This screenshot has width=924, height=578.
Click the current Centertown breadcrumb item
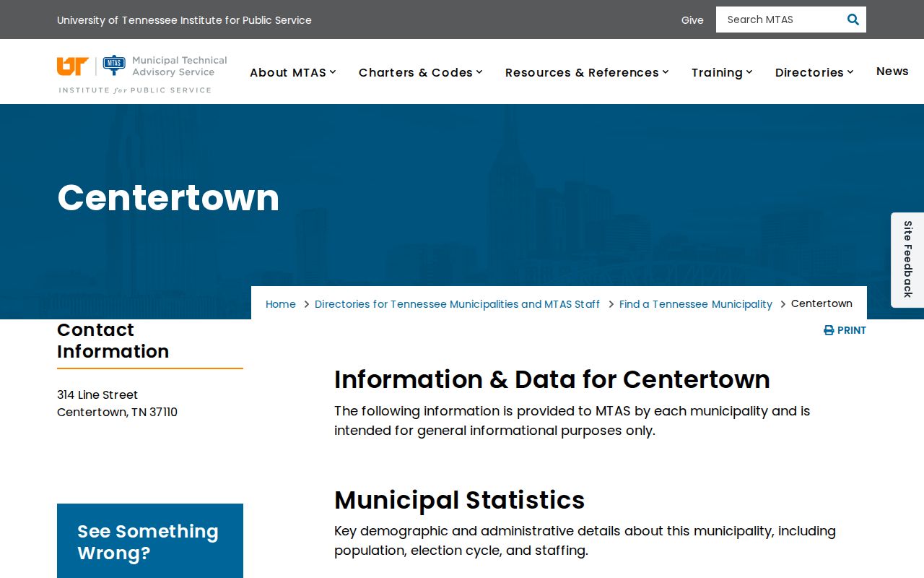pyautogui.click(x=821, y=303)
